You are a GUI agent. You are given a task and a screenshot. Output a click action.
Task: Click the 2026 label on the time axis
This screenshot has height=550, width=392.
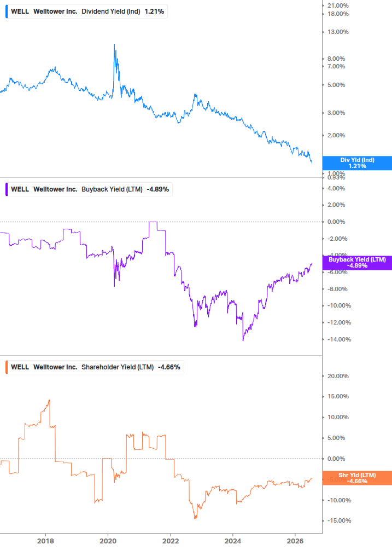[x=295, y=541]
